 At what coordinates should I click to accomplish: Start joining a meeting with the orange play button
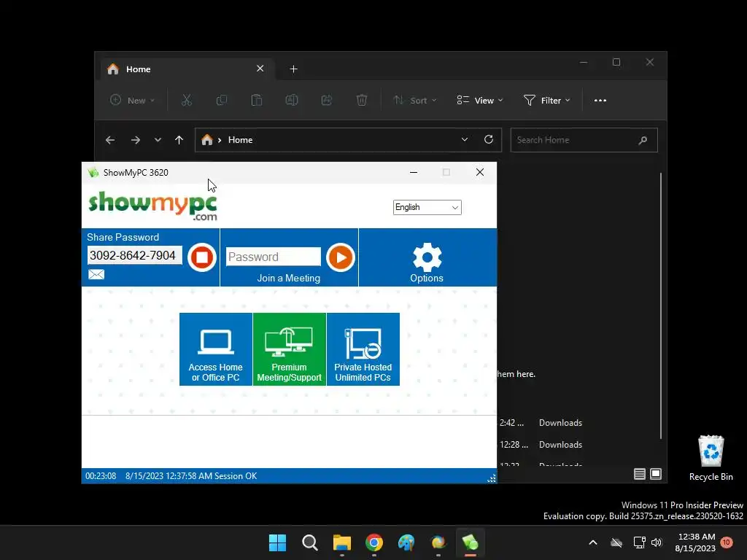(341, 257)
